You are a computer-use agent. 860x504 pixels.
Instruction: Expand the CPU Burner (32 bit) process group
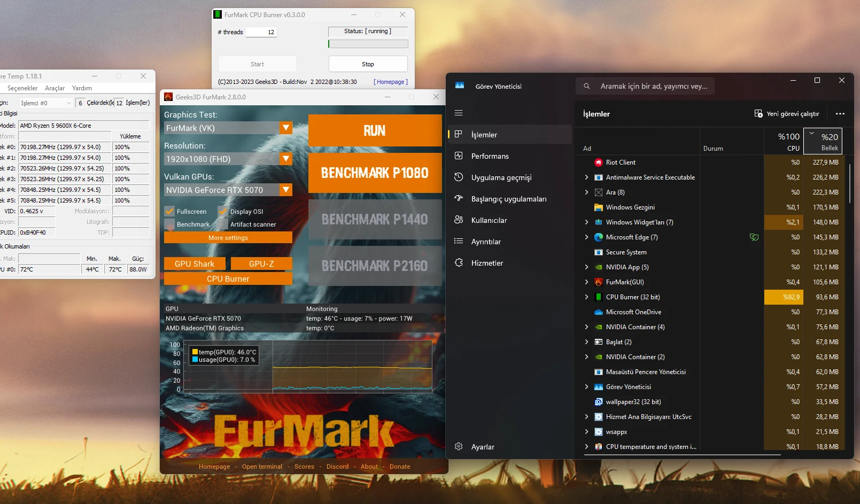(x=586, y=297)
